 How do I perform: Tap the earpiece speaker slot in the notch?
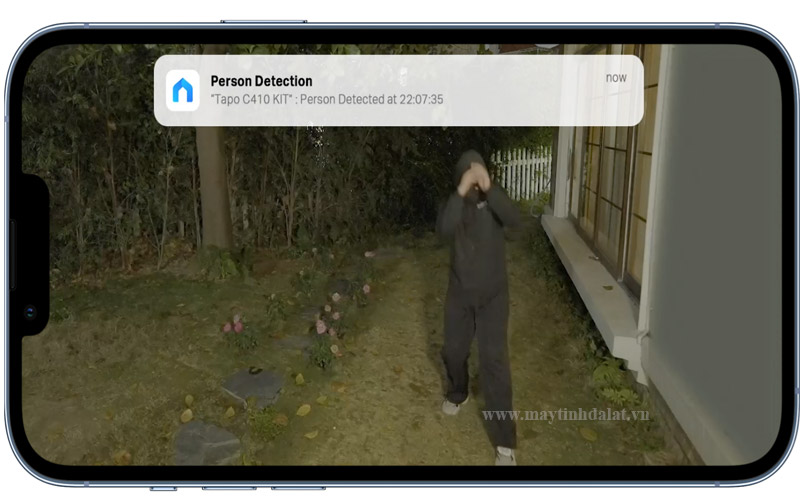click(13, 255)
